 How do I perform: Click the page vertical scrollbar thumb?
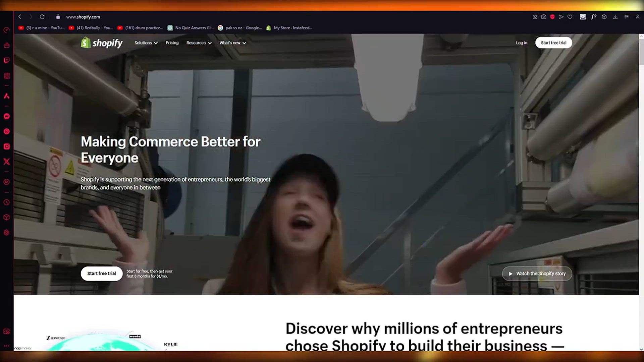641,51
